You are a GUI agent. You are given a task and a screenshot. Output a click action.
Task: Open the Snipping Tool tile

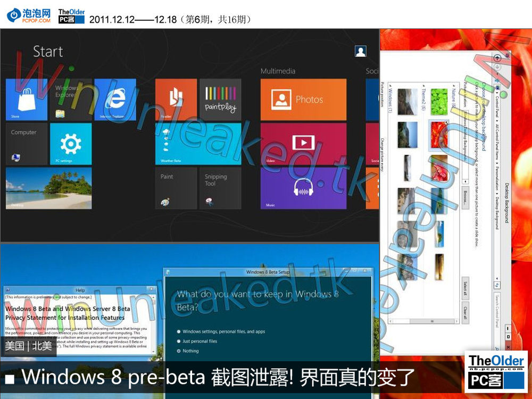(x=221, y=188)
